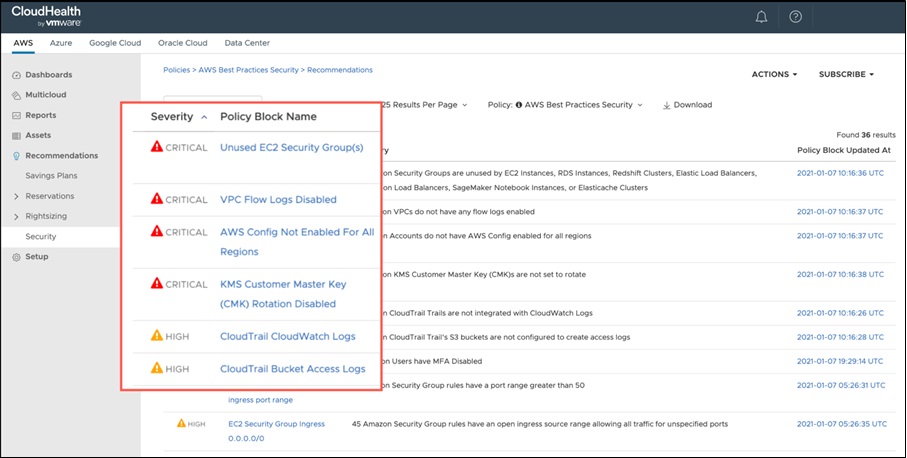
Task: Open CloudTrail Bucket Access Logs policy block
Action: (293, 368)
